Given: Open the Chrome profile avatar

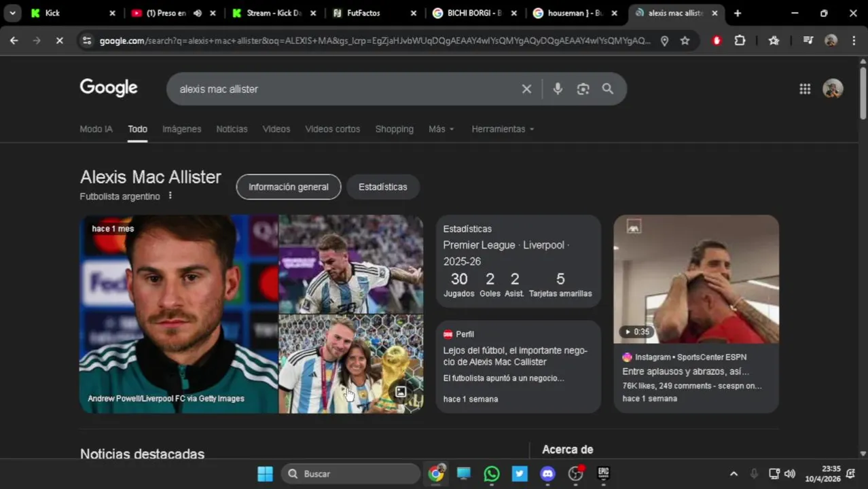Looking at the screenshot, I should [x=831, y=41].
